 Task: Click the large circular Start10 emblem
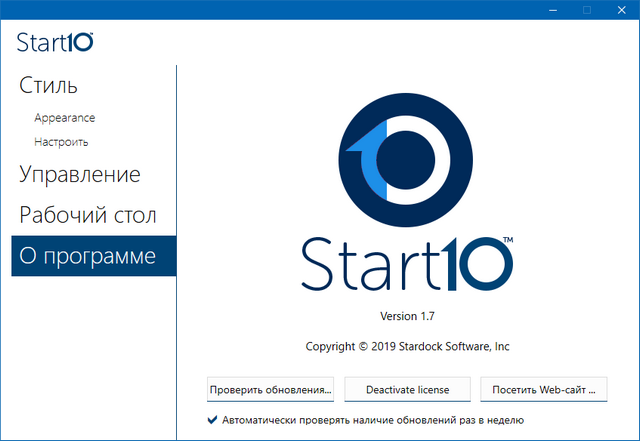click(x=406, y=160)
